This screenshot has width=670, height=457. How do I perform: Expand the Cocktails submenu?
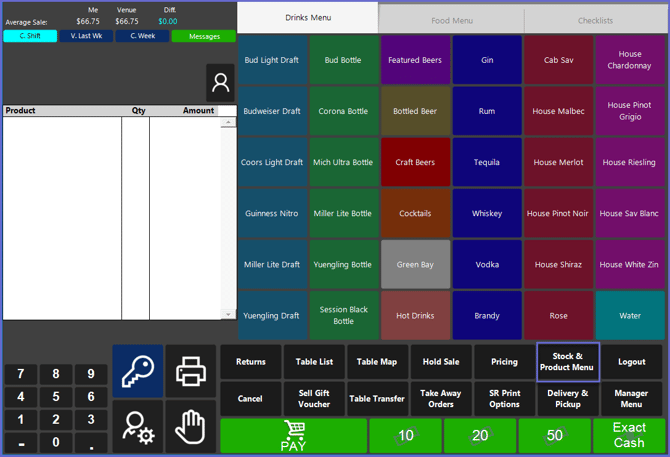415,213
